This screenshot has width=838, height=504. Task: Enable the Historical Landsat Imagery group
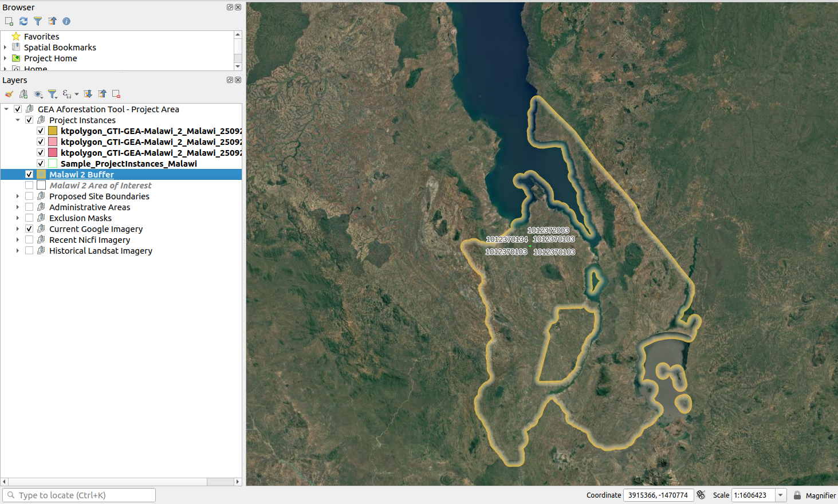(29, 251)
